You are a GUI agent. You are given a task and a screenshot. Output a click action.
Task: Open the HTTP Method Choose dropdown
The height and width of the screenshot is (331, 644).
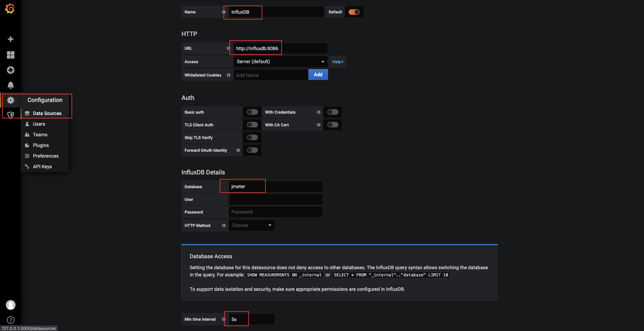tap(252, 226)
